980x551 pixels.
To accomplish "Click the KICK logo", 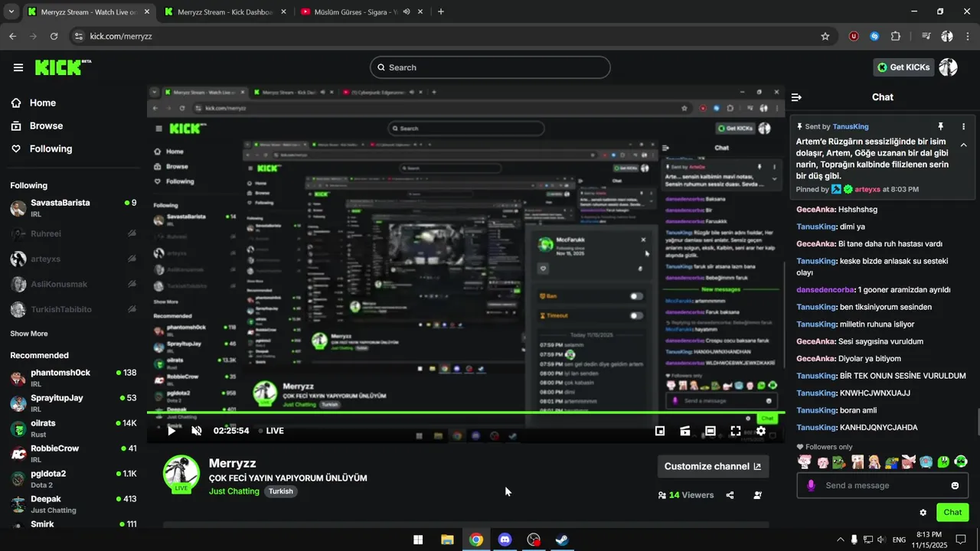I will coord(63,67).
